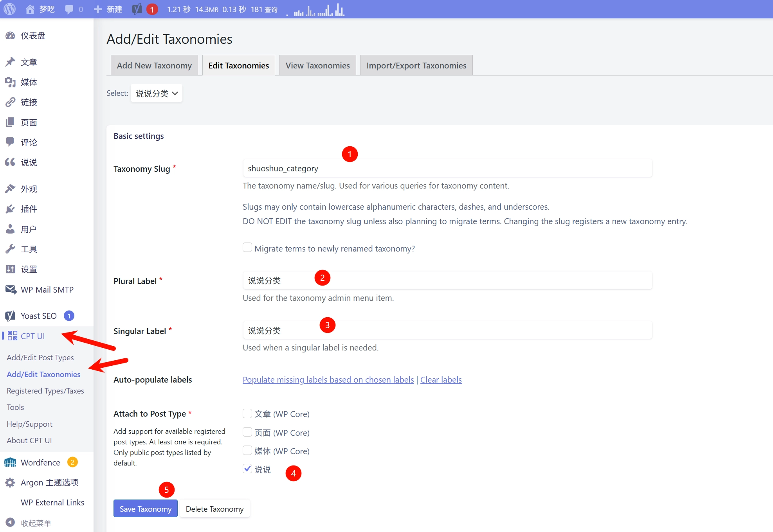Open WP Mail SMTP envelope icon
773x532 pixels.
click(x=11, y=289)
